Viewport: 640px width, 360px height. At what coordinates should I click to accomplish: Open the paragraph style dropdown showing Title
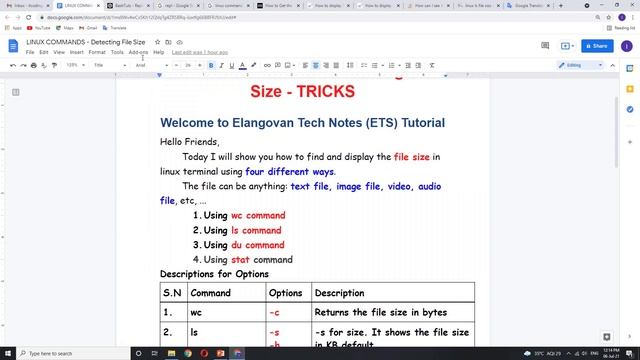point(110,65)
